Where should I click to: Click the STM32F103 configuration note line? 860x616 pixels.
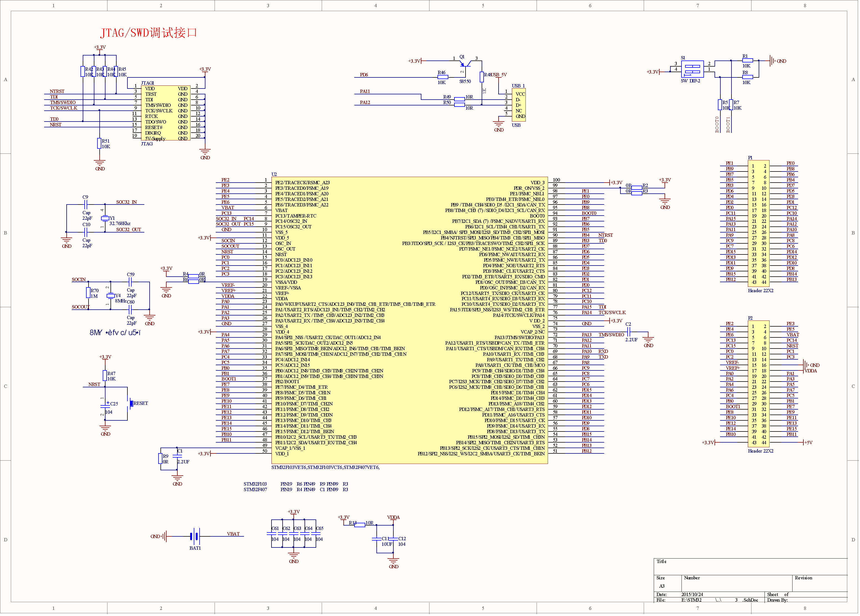coord(296,484)
